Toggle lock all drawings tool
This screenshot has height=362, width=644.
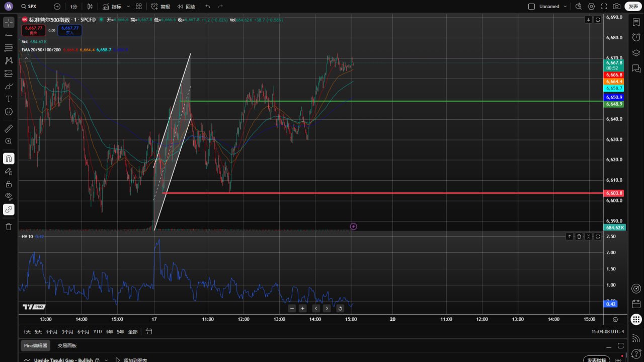(x=9, y=184)
